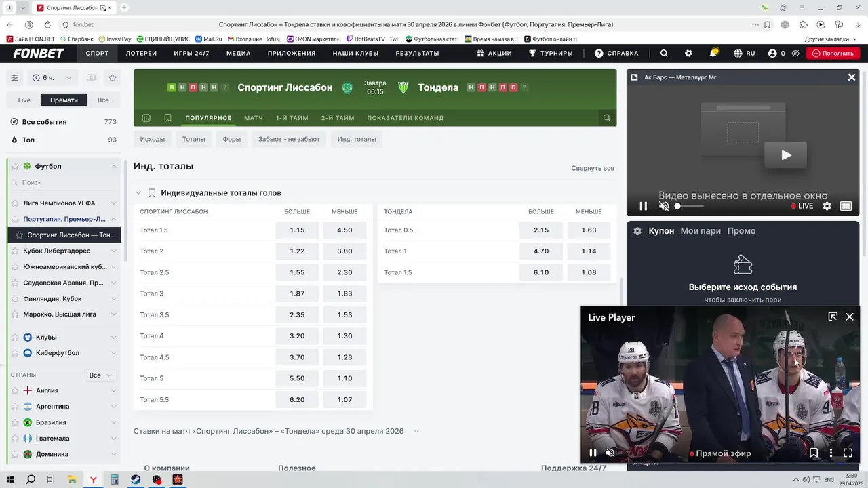The image size is (868, 488).
Task: Click the Live Player bookmark icon
Action: 814,453
